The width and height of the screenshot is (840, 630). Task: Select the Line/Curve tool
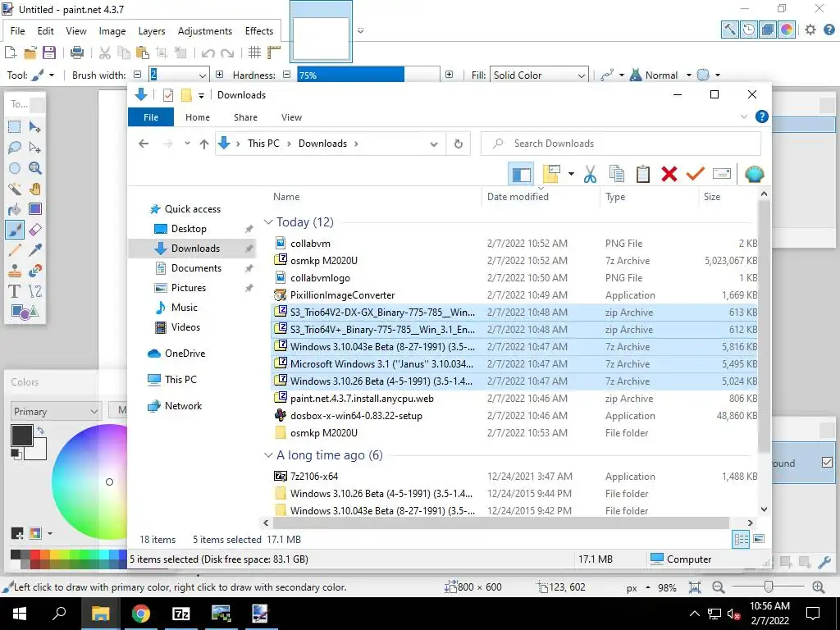tap(34, 291)
